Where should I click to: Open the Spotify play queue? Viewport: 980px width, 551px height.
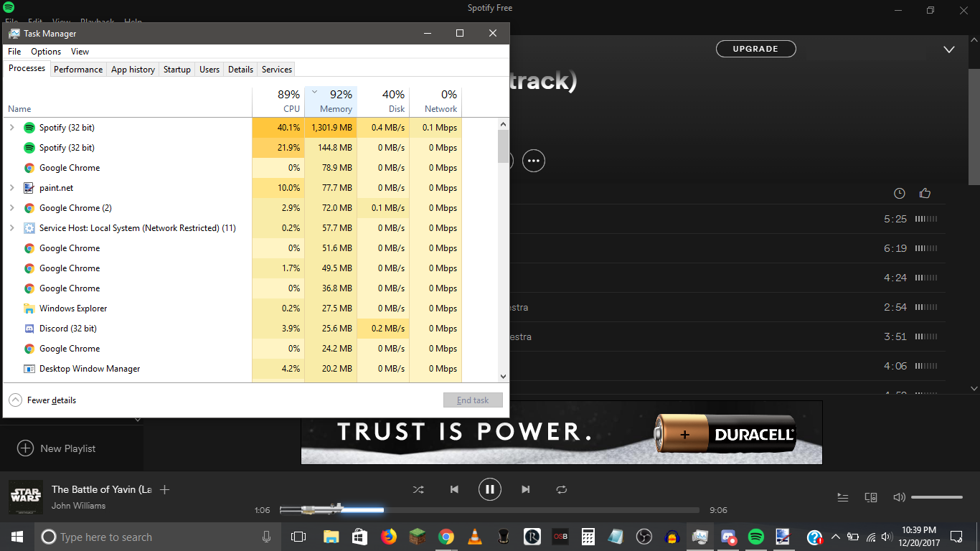pos(843,497)
